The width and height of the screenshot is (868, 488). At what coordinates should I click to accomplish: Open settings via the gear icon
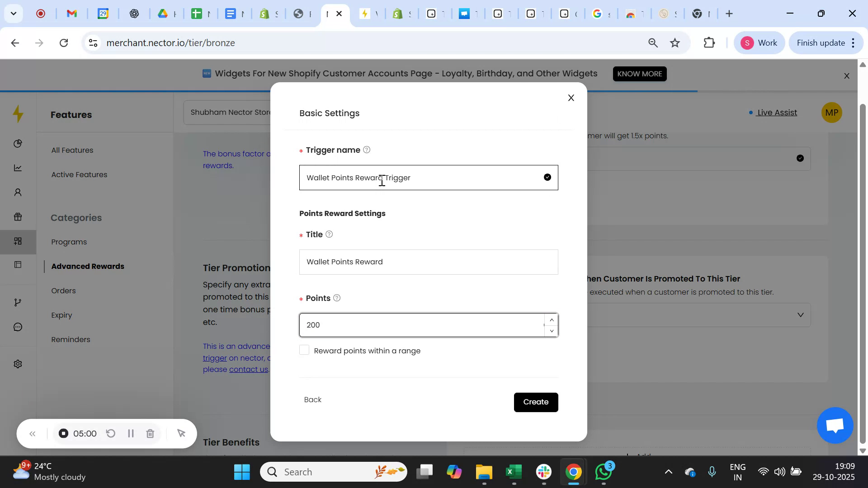coord(18,364)
